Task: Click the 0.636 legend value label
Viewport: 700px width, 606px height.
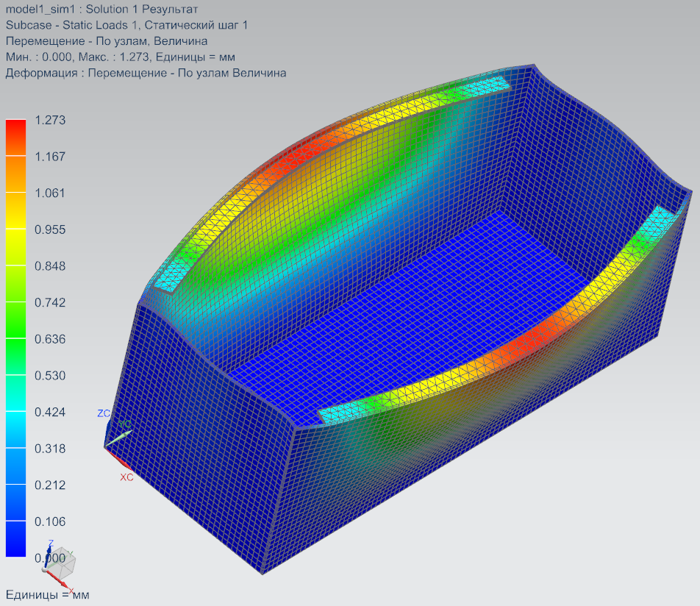Action: pos(51,339)
